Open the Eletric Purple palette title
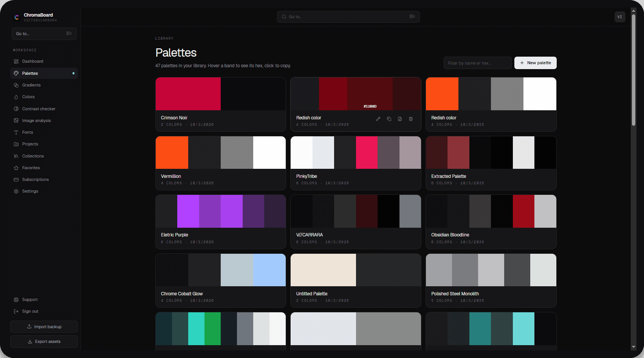The image size is (644, 358). [x=175, y=235]
